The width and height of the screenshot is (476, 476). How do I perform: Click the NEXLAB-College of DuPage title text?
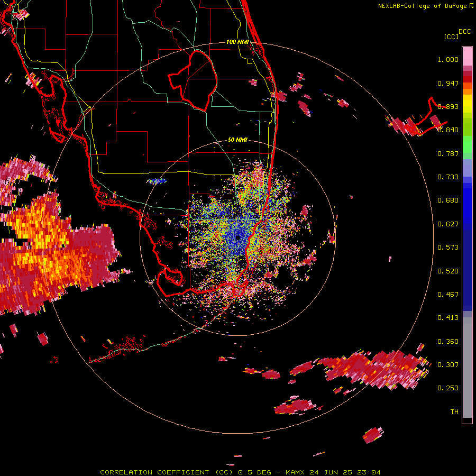click(x=425, y=6)
